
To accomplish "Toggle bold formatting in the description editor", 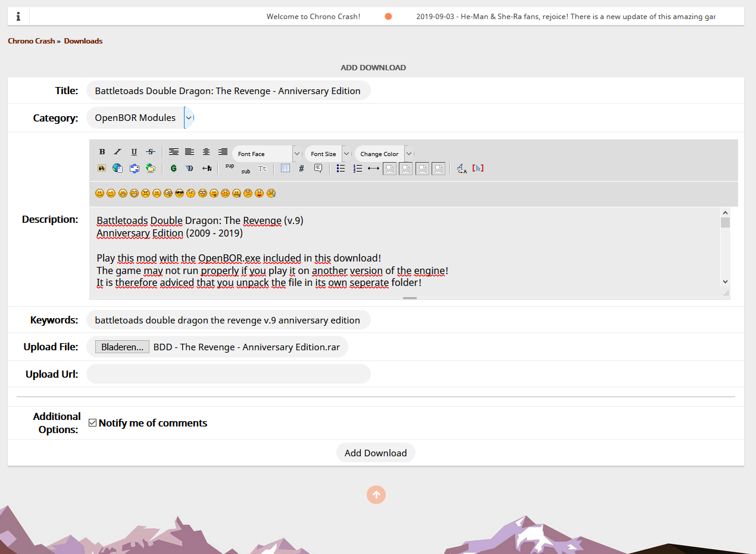I will tap(102, 152).
